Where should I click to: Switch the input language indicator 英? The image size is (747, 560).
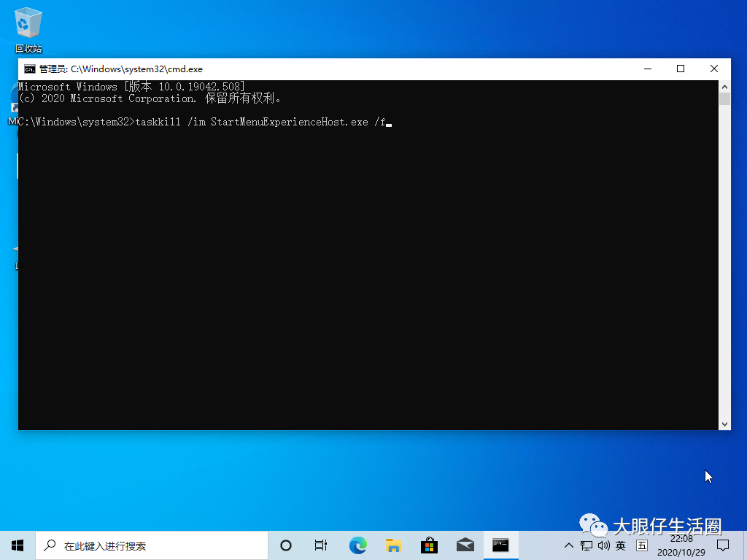coord(620,545)
